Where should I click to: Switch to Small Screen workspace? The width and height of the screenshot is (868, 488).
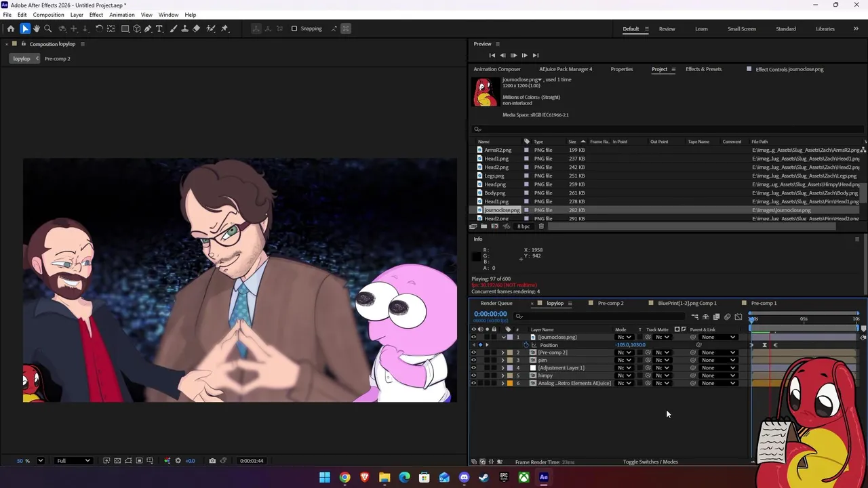click(742, 28)
